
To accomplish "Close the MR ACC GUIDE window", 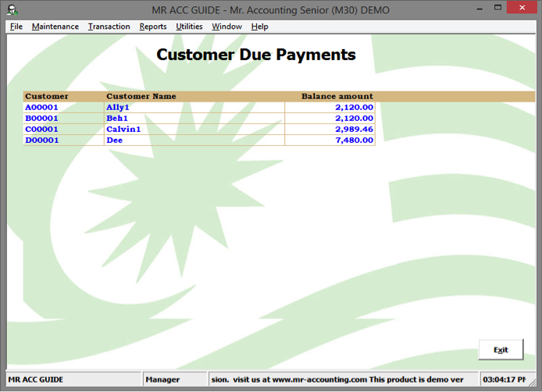I will tap(522, 7).
